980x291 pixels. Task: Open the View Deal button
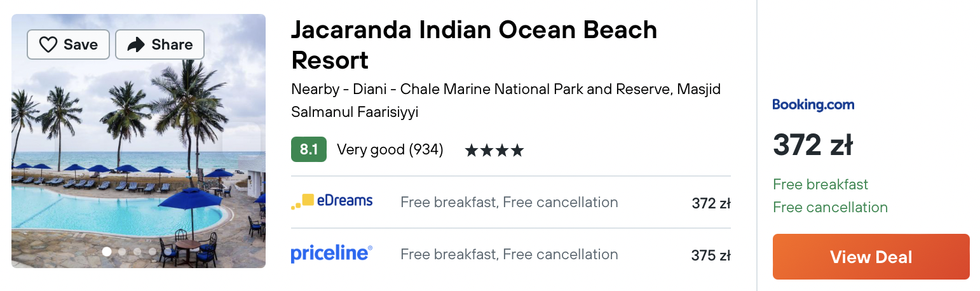coord(871,257)
